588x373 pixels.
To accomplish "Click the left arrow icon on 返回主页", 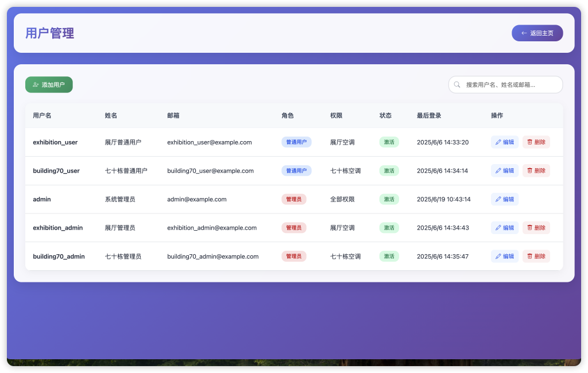I will [524, 33].
